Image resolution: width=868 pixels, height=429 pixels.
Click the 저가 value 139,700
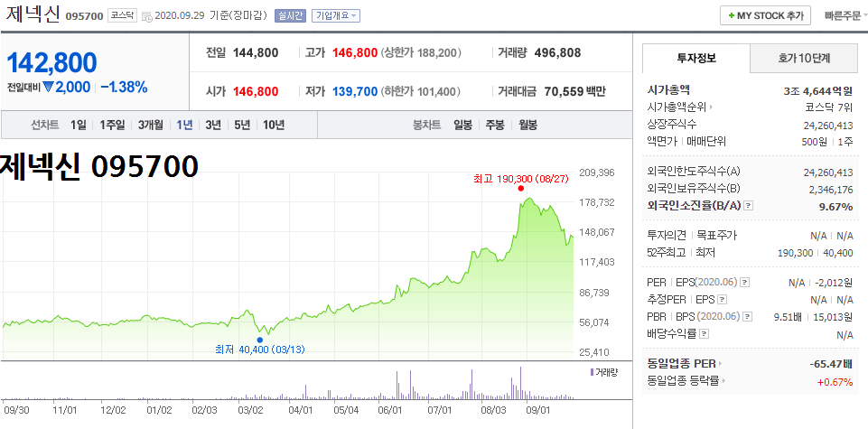click(355, 91)
